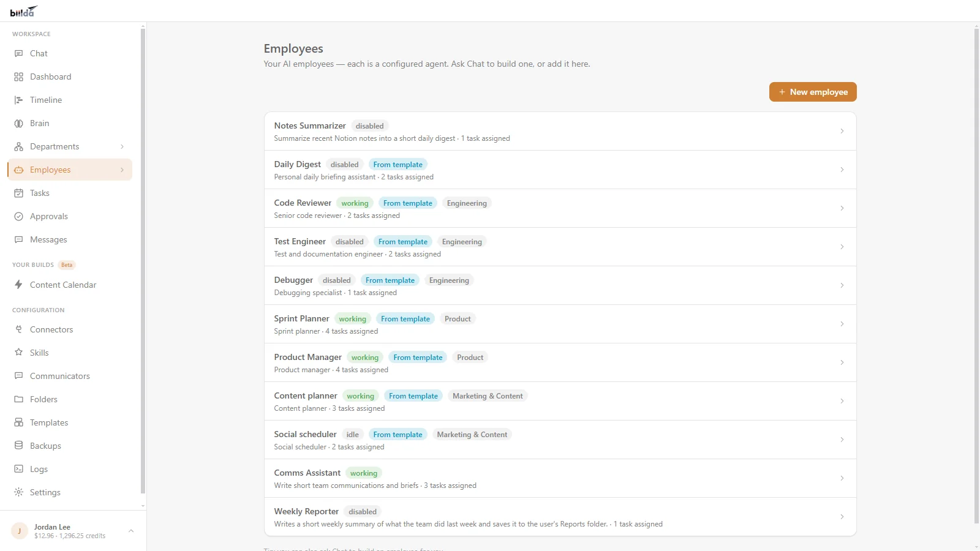Open the Product Manager employee
Viewport: 980px width, 551px height.
pos(560,362)
